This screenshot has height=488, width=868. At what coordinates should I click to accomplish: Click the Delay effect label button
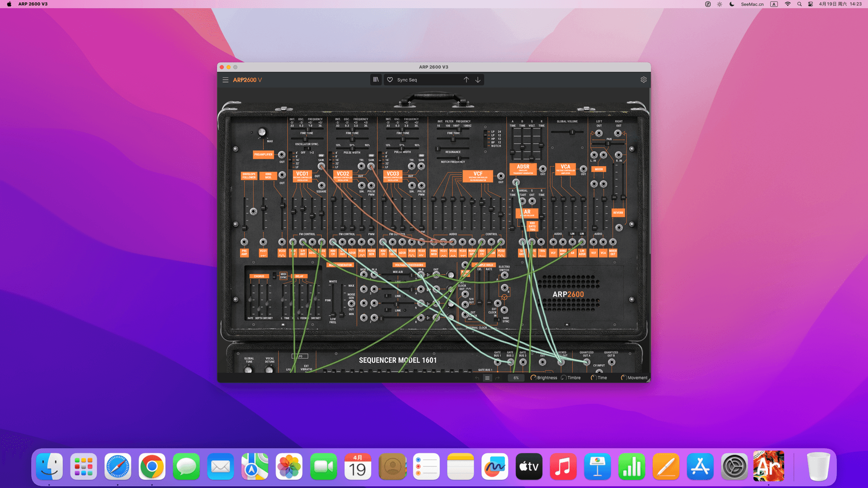[299, 276]
